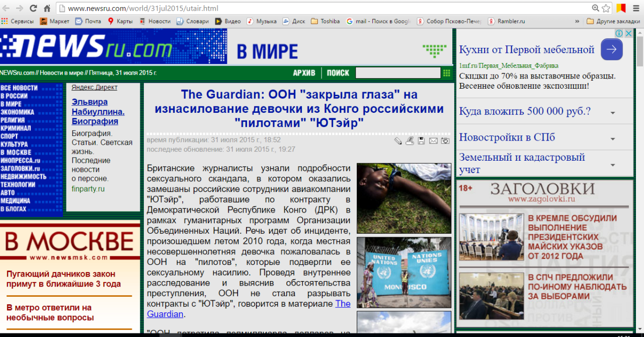
Task: Click the red-yellow bookmark extension icon
Action: point(621,8)
